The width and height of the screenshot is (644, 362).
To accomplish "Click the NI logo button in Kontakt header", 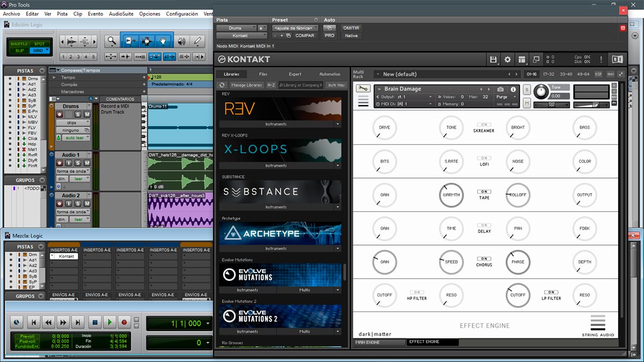I will pos(617,60).
